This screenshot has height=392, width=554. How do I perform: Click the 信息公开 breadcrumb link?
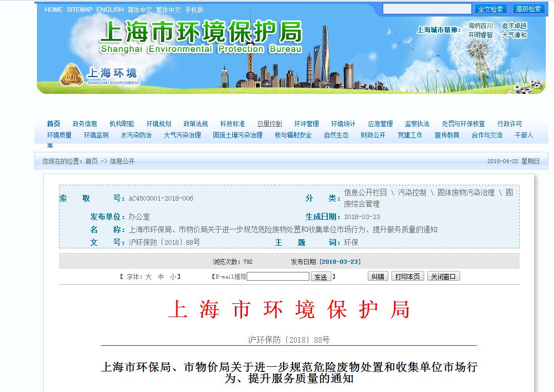(122, 161)
